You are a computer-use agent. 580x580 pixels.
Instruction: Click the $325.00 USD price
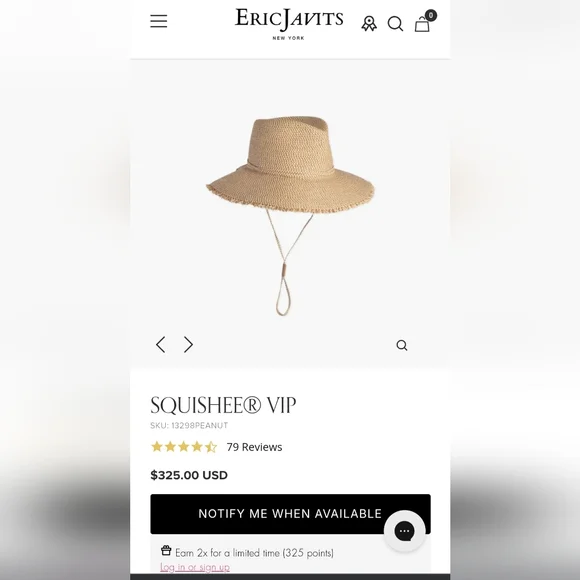[x=189, y=475]
